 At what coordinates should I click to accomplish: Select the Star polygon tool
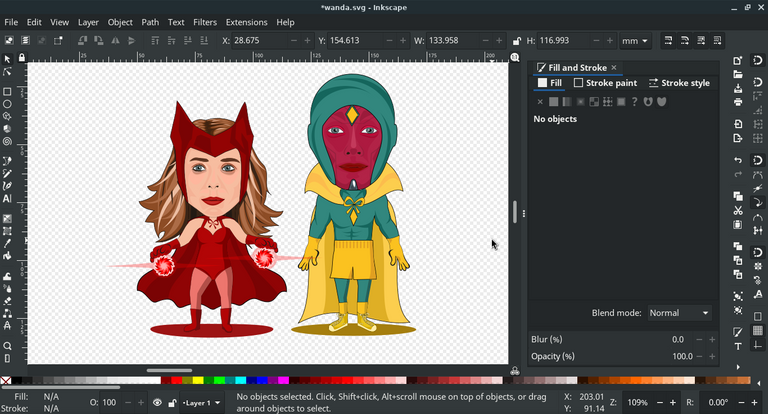(x=7, y=117)
